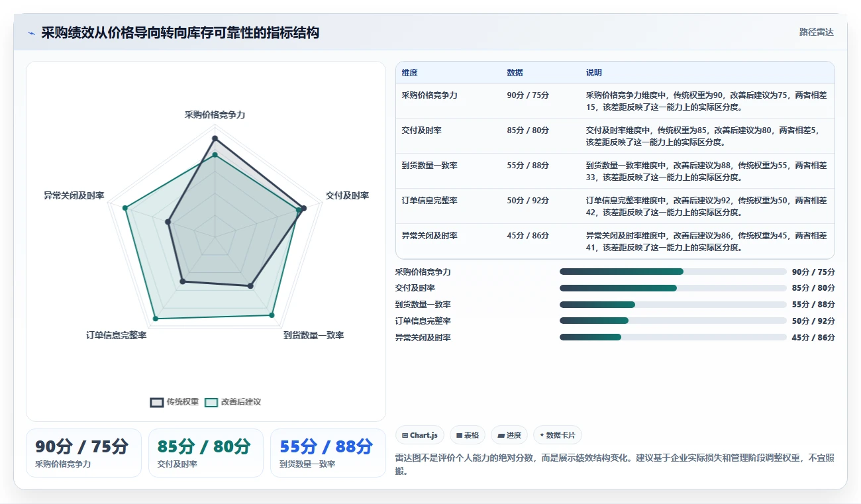Viewport: 861px width, 504px height.
Task: Open the 90分 / 75分 data card
Action: click(x=83, y=453)
